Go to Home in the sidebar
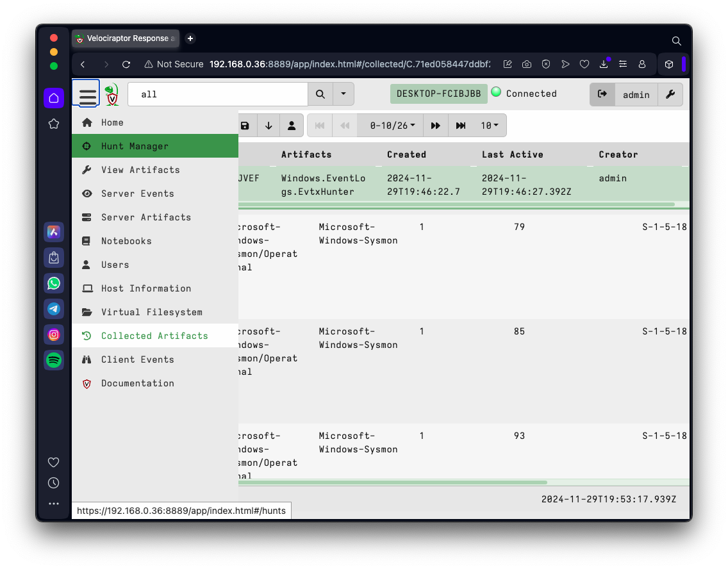This screenshot has height=569, width=728. [155, 122]
